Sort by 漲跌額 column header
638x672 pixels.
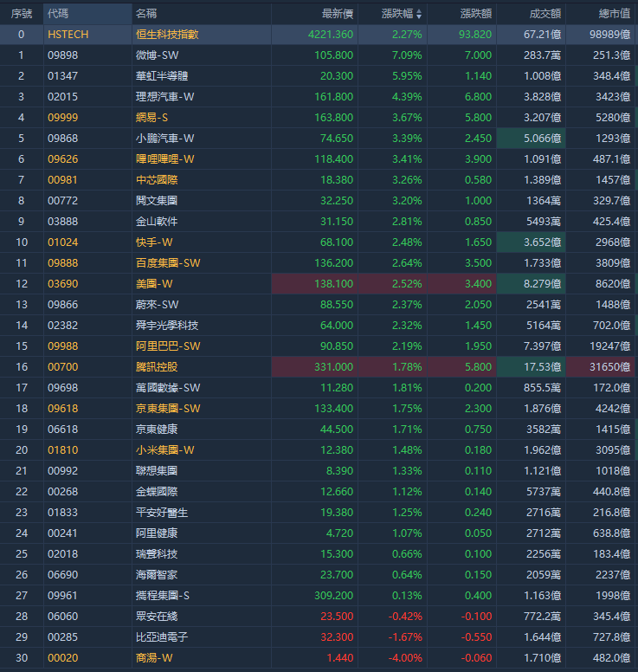476,14
